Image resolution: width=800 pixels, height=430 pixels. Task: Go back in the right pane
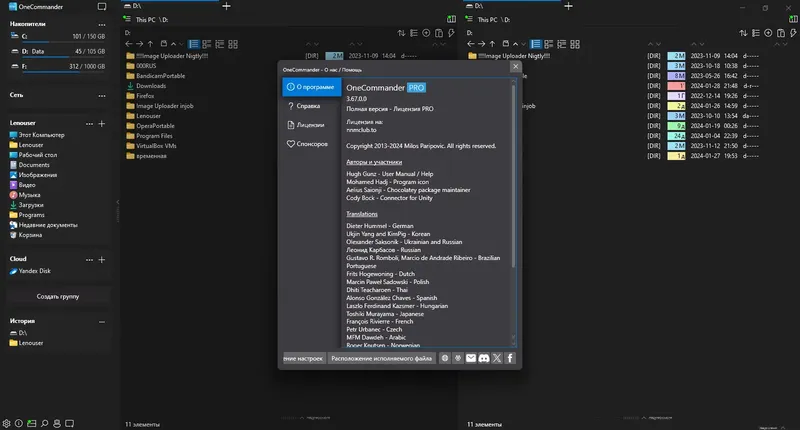470,44
